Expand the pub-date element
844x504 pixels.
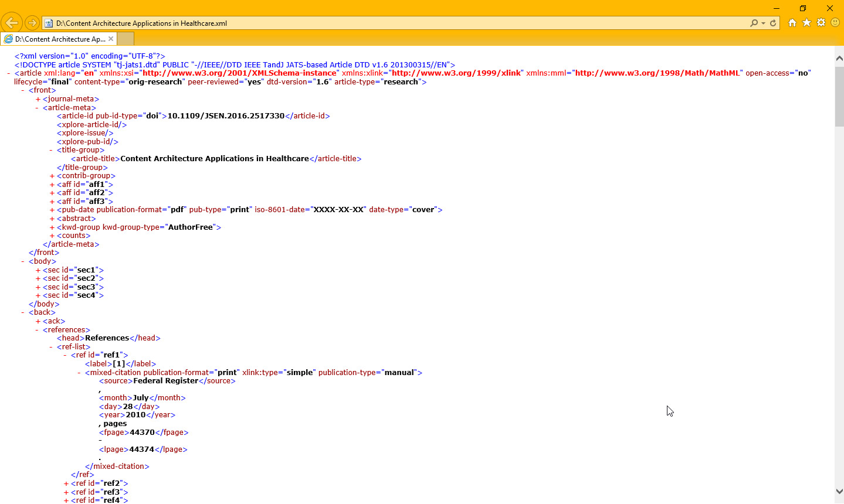pyautogui.click(x=52, y=210)
